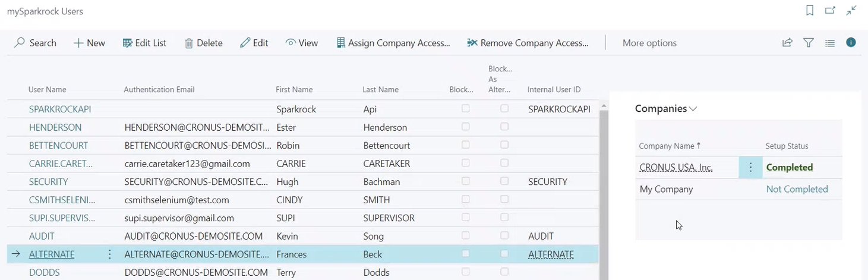Select carrie.caretaker123@gmail.com email cell
Screen dimensions: 868x280
click(187, 163)
